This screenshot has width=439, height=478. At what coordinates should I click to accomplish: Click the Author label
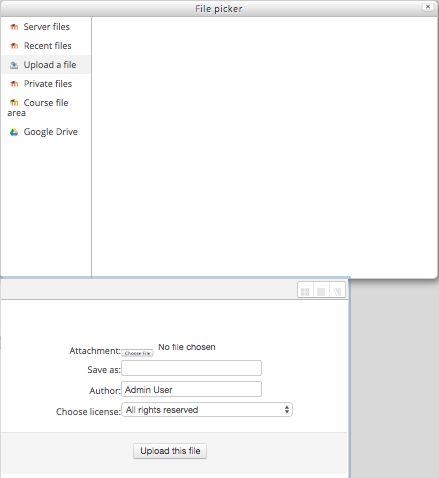105,391
